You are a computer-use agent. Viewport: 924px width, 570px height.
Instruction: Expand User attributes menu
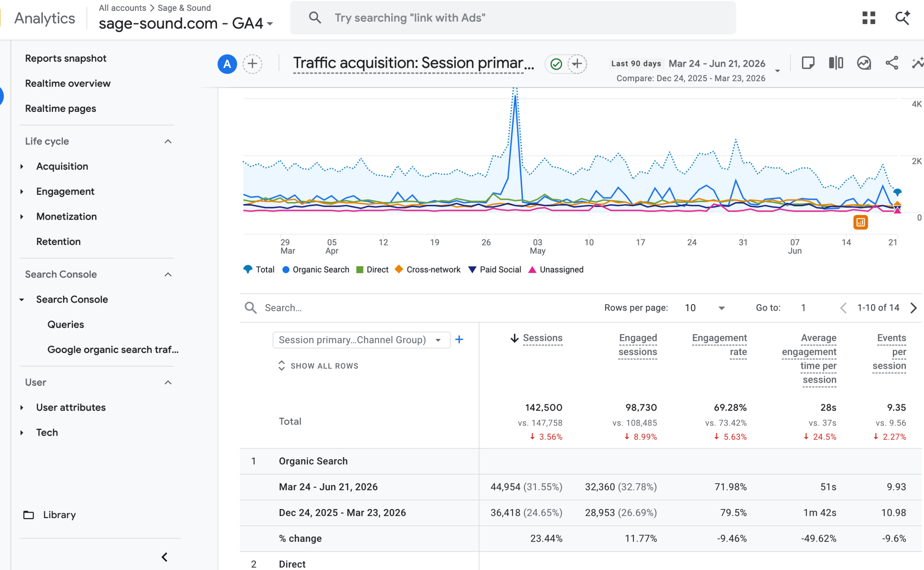click(x=22, y=408)
